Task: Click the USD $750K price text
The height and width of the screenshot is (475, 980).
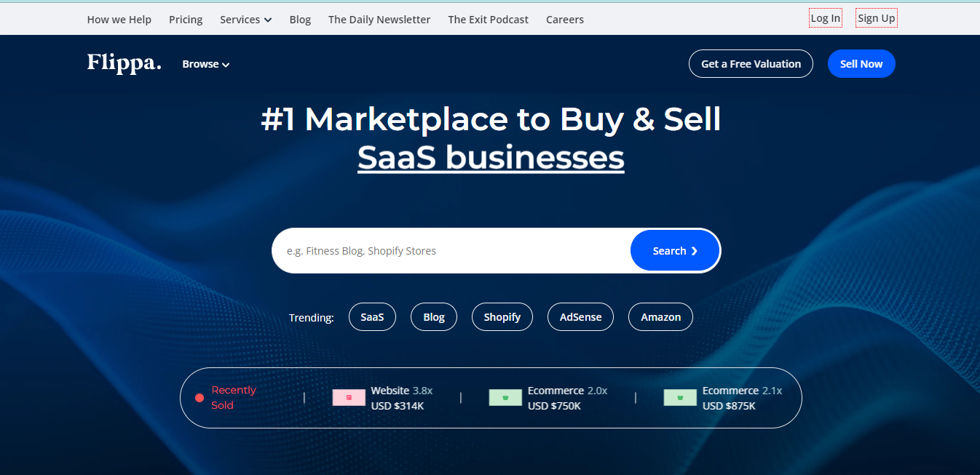Action: pos(554,406)
